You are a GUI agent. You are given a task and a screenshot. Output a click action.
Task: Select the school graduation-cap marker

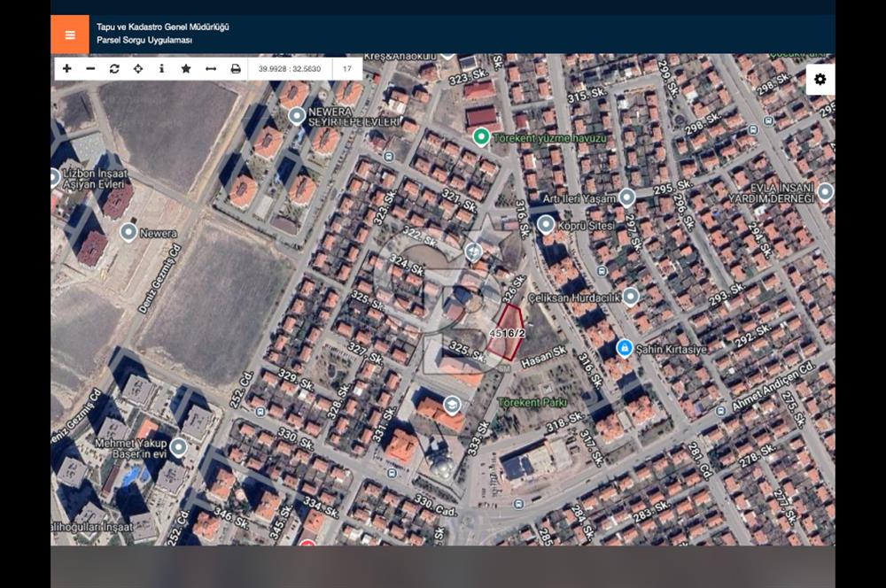(452, 405)
